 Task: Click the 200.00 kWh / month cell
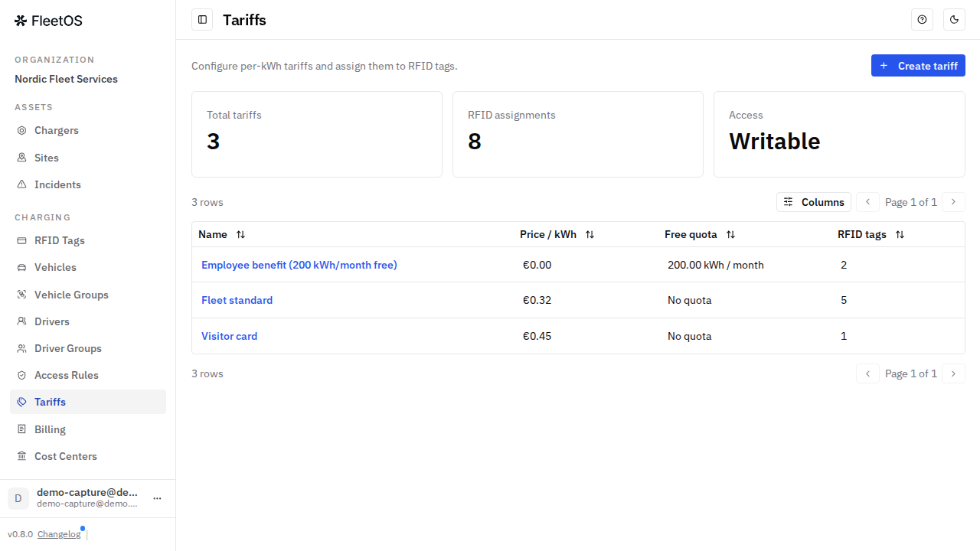tap(716, 265)
